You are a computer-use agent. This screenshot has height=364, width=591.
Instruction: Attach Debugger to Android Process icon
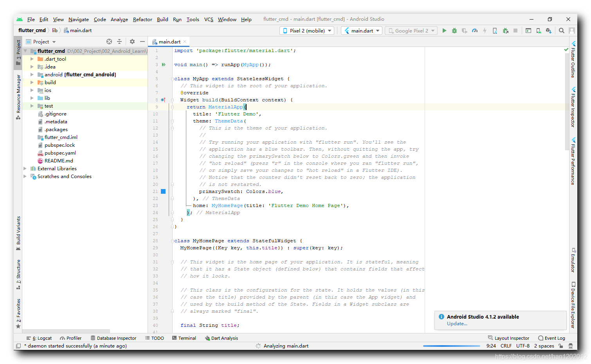tap(505, 31)
